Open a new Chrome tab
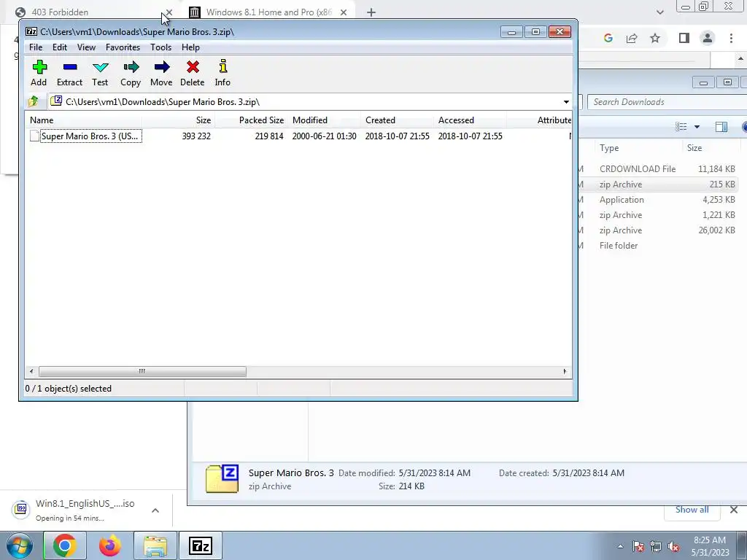 [x=371, y=12]
